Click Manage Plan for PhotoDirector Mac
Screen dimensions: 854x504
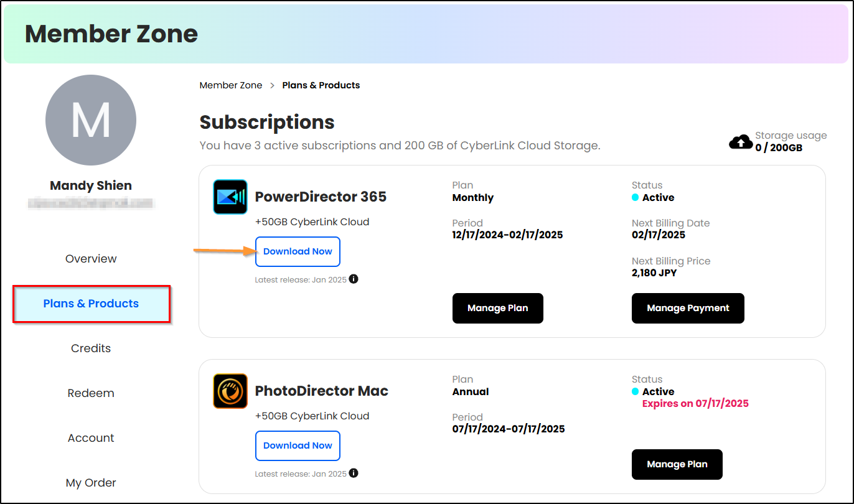[677, 464]
